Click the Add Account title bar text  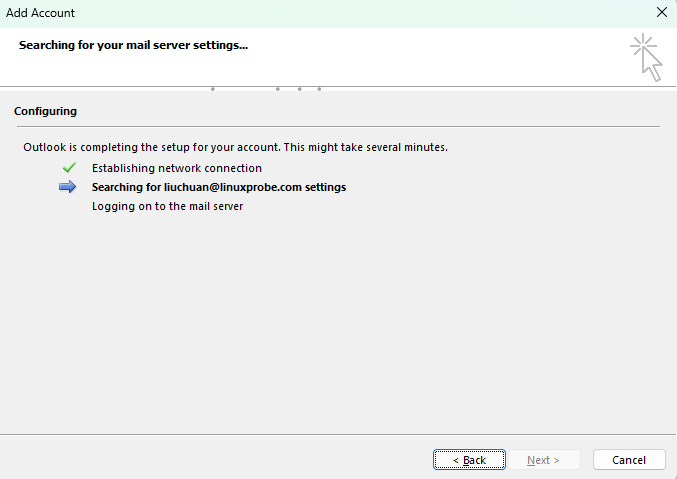click(41, 13)
